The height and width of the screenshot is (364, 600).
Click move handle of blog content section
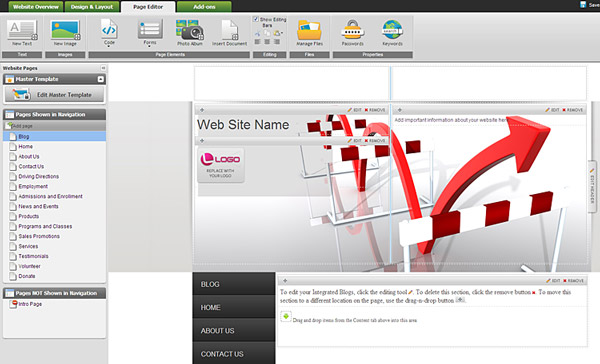(x=285, y=281)
